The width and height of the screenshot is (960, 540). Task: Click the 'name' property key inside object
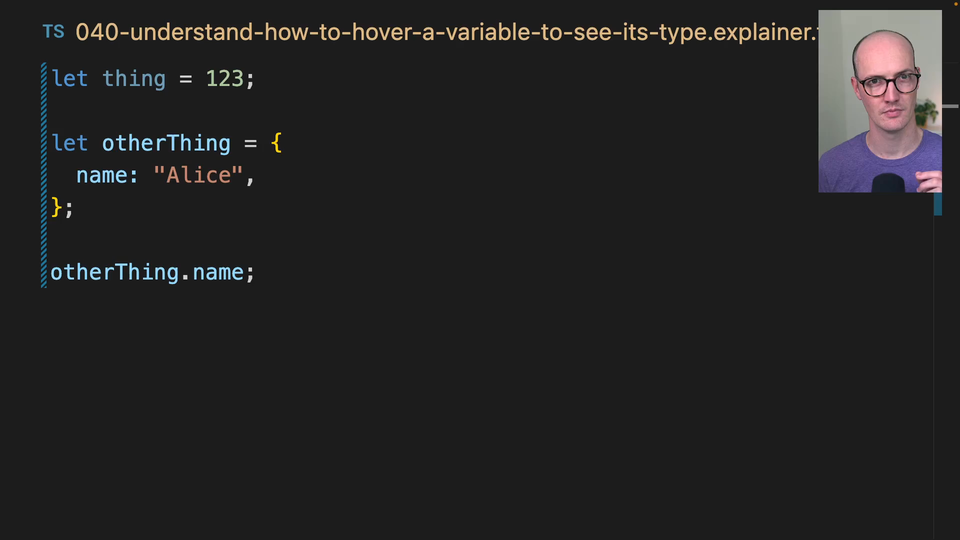(102, 176)
